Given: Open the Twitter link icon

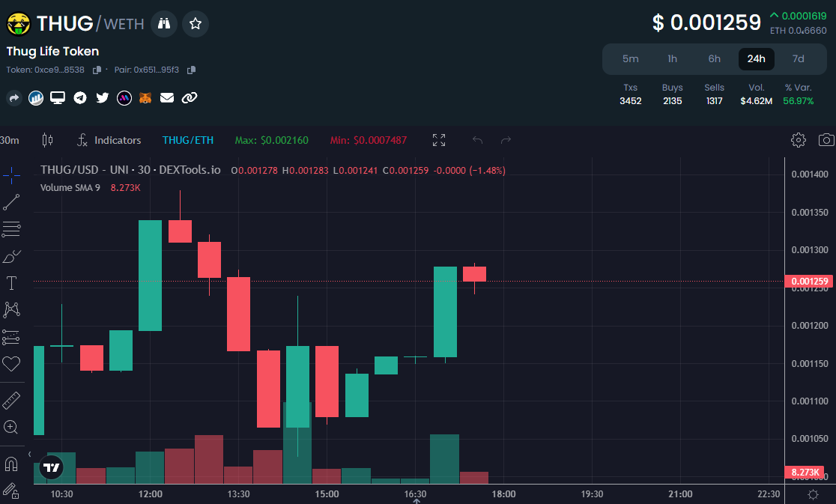Looking at the screenshot, I should pyautogui.click(x=102, y=98).
